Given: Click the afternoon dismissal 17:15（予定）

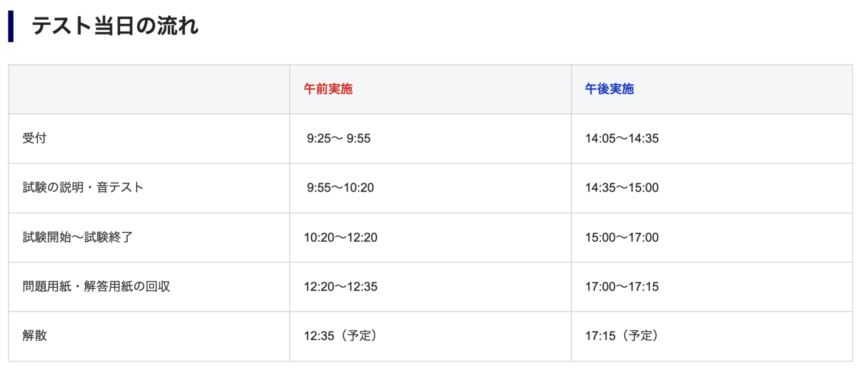Looking at the screenshot, I should click(622, 336).
